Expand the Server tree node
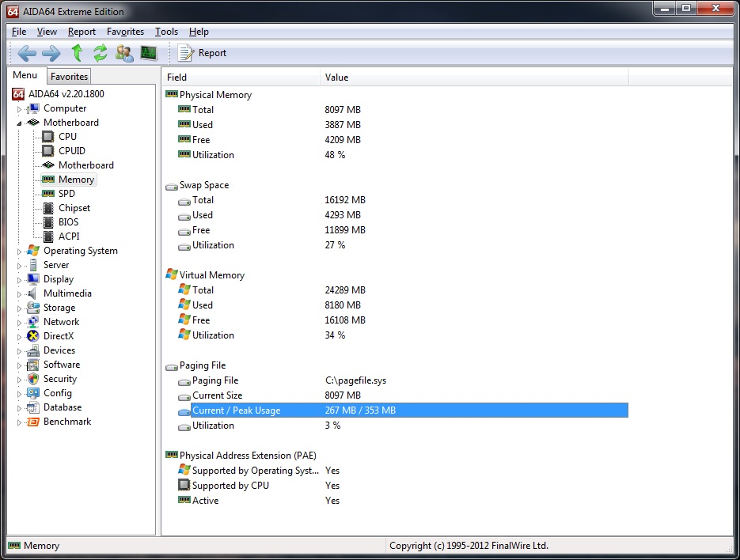This screenshot has width=740, height=560. pyautogui.click(x=19, y=266)
